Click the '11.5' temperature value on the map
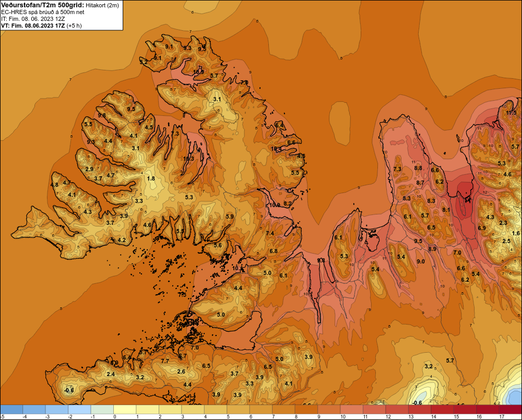The image size is (522, 420). tap(511, 113)
